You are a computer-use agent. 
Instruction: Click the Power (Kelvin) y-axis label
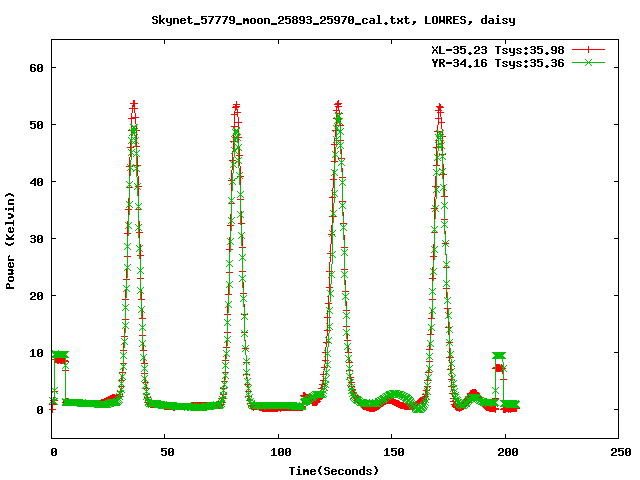[x=10, y=241]
